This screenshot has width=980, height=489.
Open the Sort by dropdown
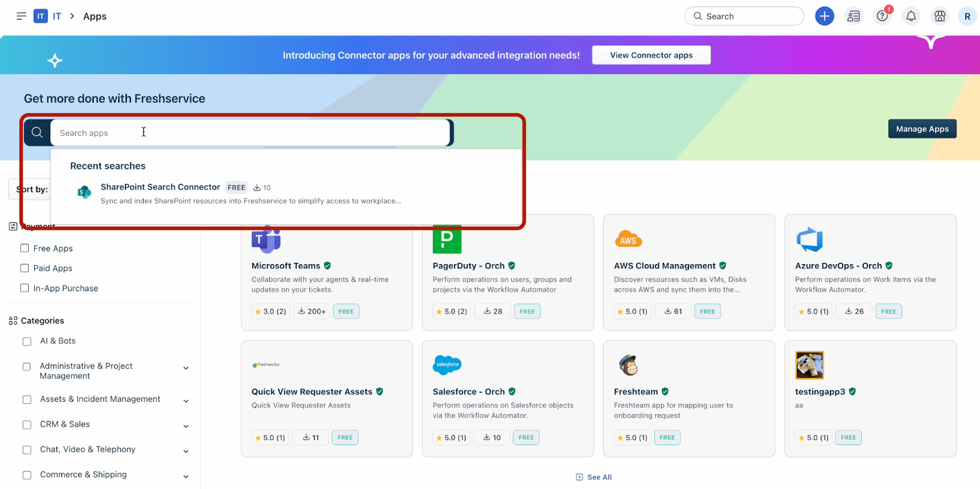29,189
